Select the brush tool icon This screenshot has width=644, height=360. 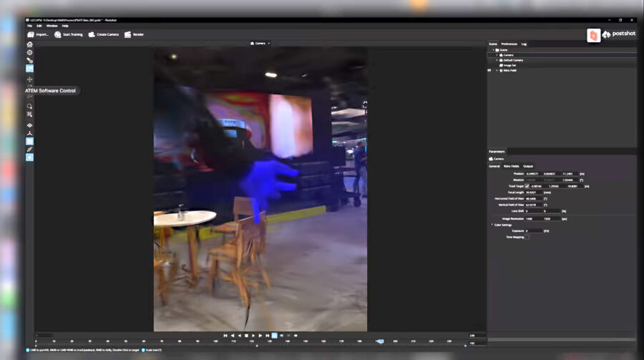[29, 150]
